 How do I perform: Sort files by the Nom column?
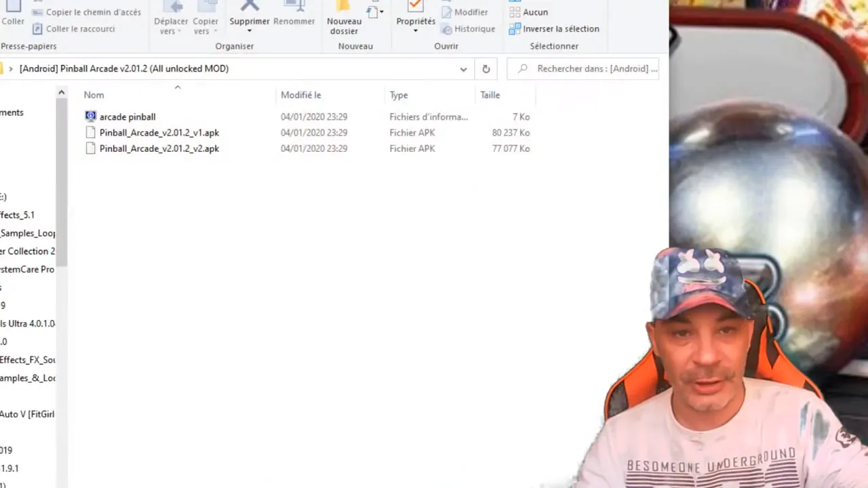pyautogui.click(x=94, y=95)
